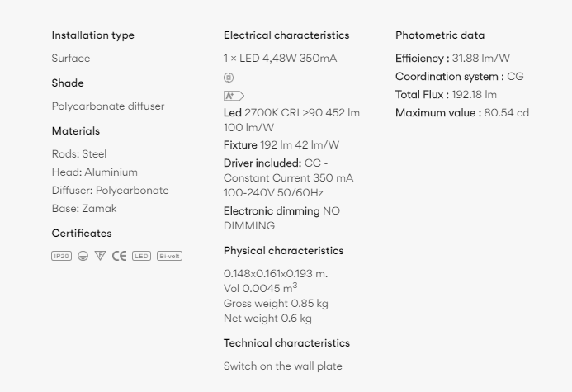Click the LED certificate badge

[x=141, y=256]
